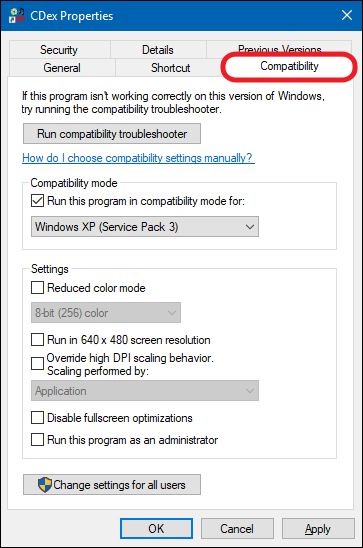This screenshot has height=548, width=363.
Task: Open the Previous Versions tab
Action: 279,48
